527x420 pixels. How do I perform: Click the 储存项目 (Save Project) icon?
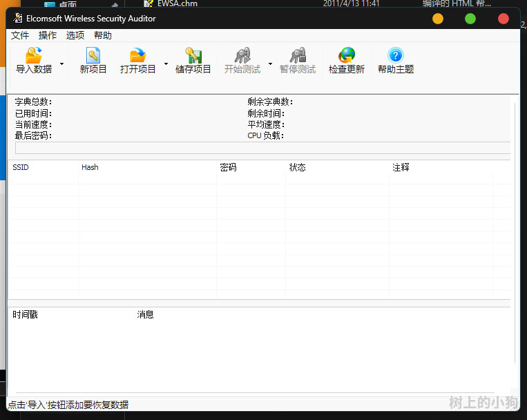(193, 57)
